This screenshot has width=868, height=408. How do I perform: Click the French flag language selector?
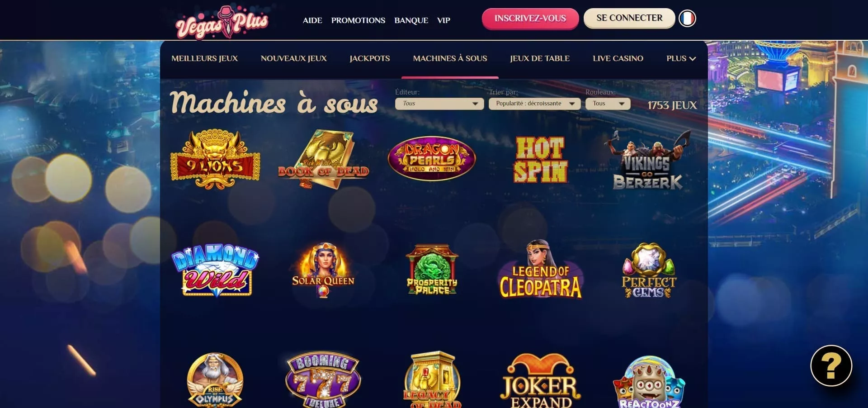687,19
